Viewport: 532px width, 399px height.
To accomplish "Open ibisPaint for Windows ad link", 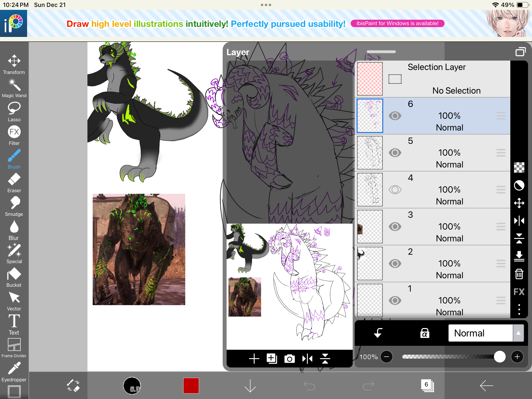I will click(397, 23).
